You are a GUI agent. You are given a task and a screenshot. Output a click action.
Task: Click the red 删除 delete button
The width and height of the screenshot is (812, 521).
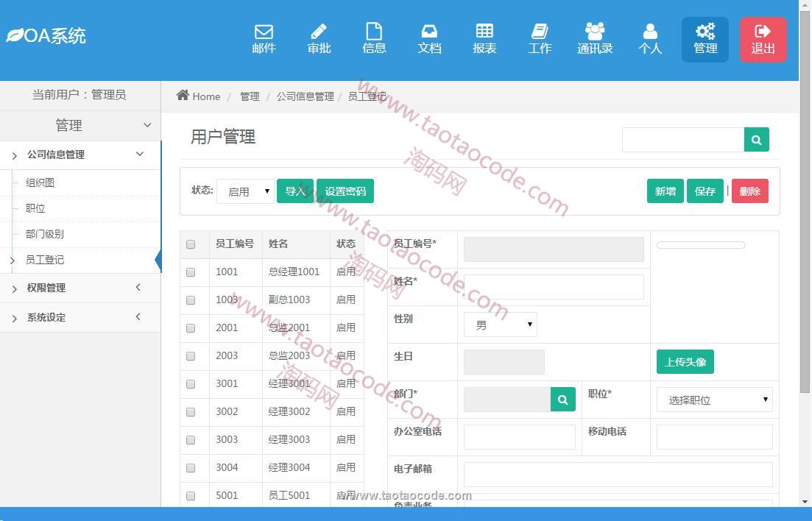tap(749, 191)
